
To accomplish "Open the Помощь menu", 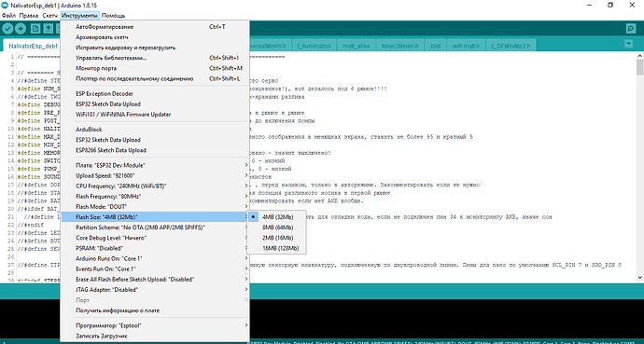I will pos(113,16).
